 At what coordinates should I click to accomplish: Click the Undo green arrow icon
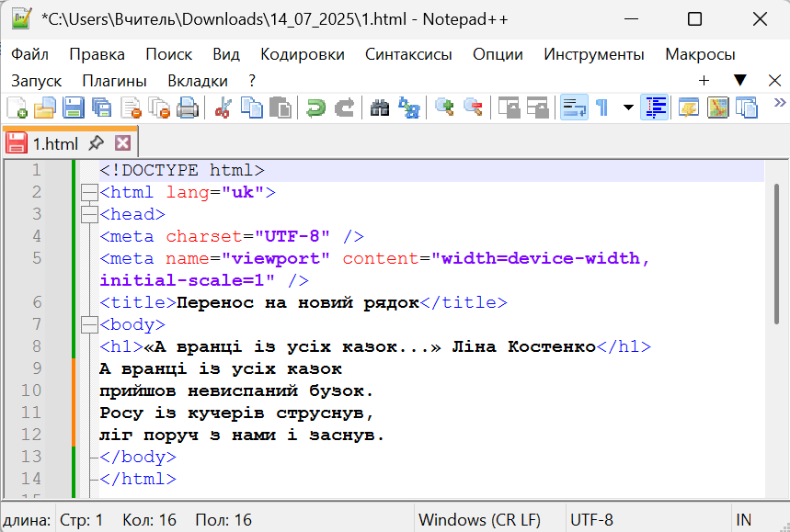tap(315, 108)
